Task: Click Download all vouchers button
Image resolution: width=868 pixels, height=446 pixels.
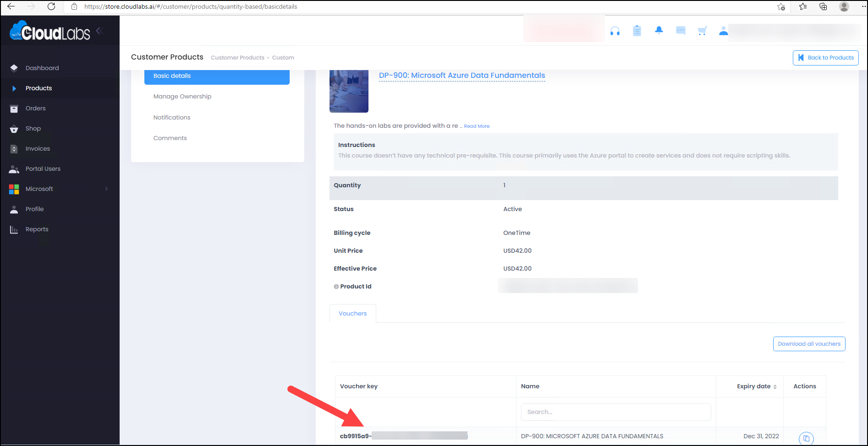Action: [x=809, y=344]
